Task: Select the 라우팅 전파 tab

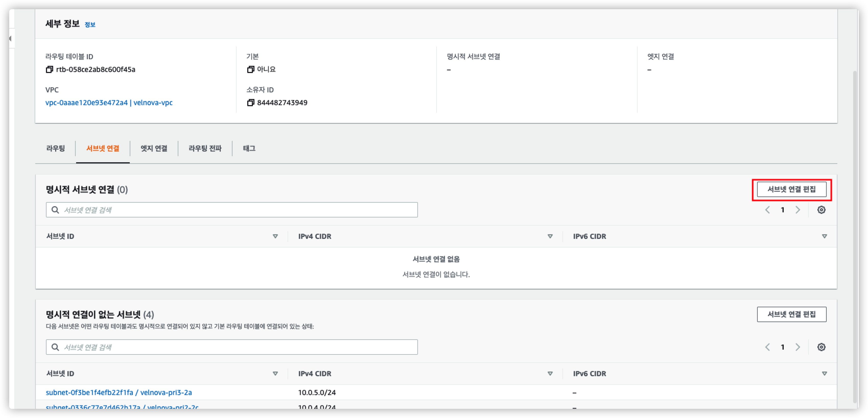Action: click(x=205, y=149)
